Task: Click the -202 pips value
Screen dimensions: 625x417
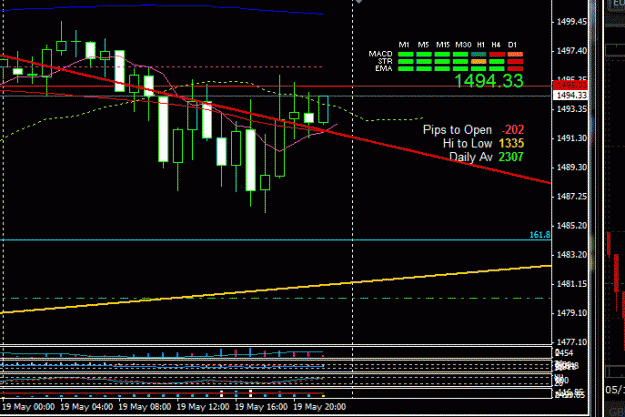Action: tap(513, 130)
